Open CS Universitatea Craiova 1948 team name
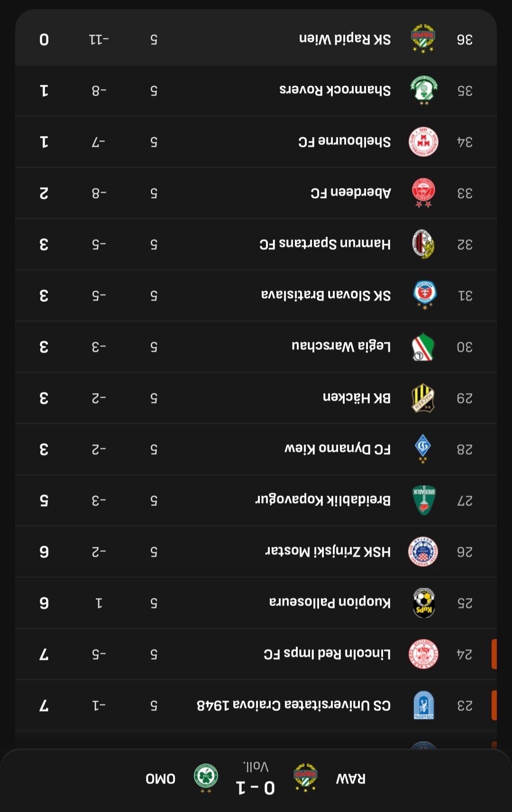 (x=293, y=705)
